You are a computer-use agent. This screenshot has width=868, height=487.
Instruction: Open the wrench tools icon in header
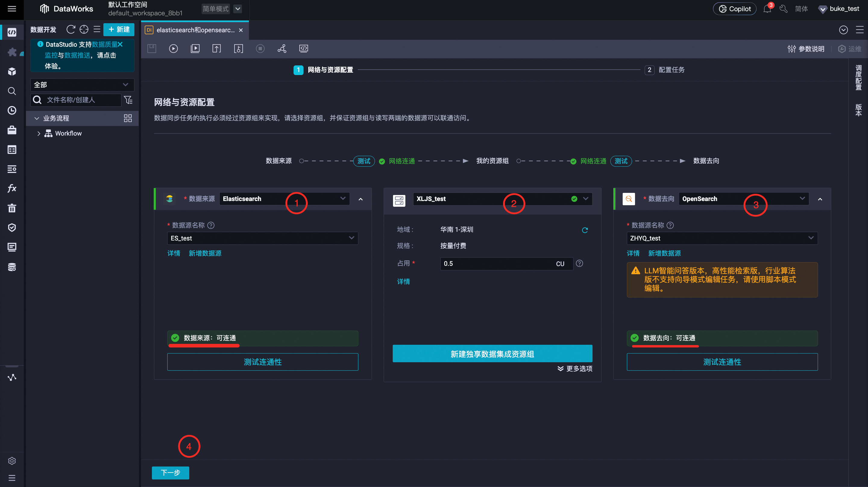783,9
